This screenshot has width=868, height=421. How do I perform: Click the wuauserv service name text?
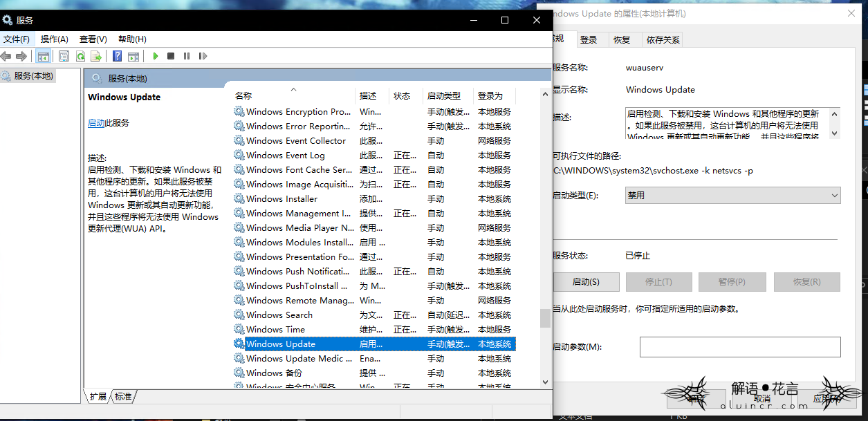(644, 68)
